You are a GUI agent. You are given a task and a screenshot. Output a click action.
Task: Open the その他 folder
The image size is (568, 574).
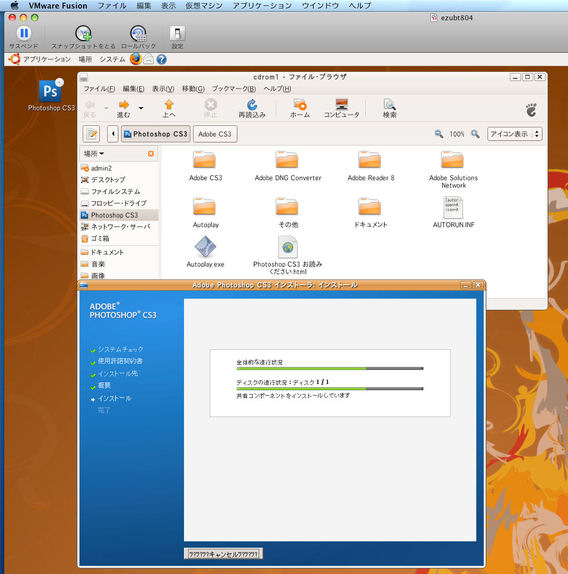pyautogui.click(x=287, y=206)
